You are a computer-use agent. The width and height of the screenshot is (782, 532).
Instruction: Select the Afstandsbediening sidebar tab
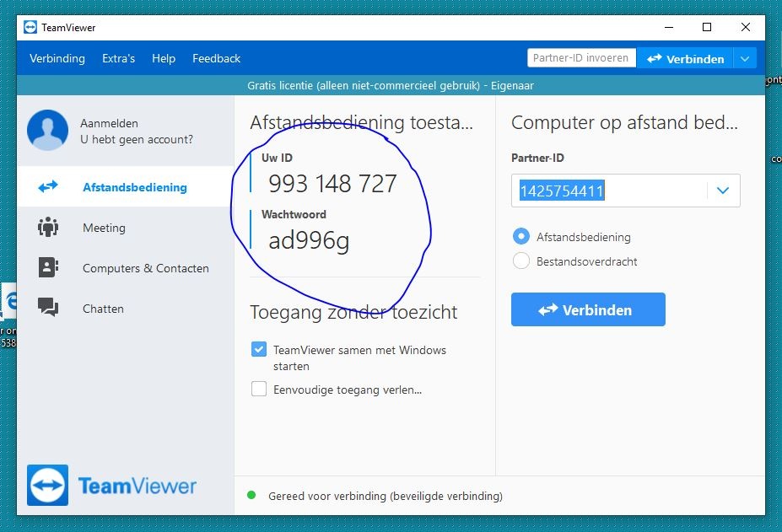(125, 187)
